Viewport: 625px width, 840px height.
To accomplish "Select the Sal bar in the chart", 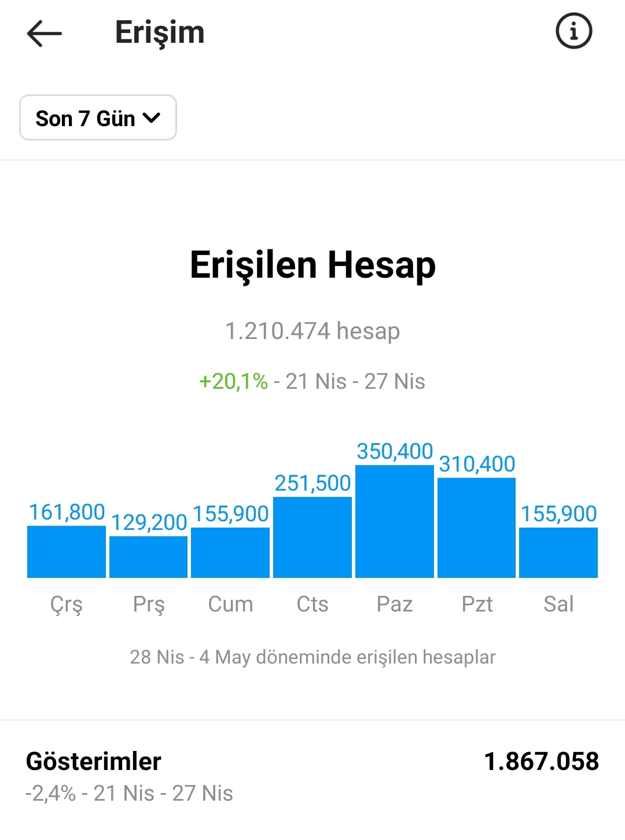I will 558,552.
